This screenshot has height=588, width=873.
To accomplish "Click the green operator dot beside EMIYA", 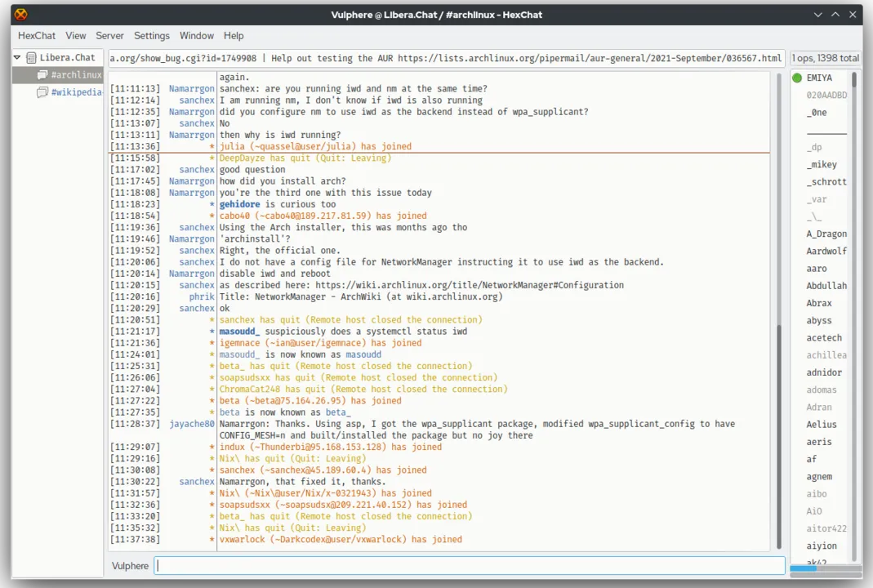I will click(797, 78).
